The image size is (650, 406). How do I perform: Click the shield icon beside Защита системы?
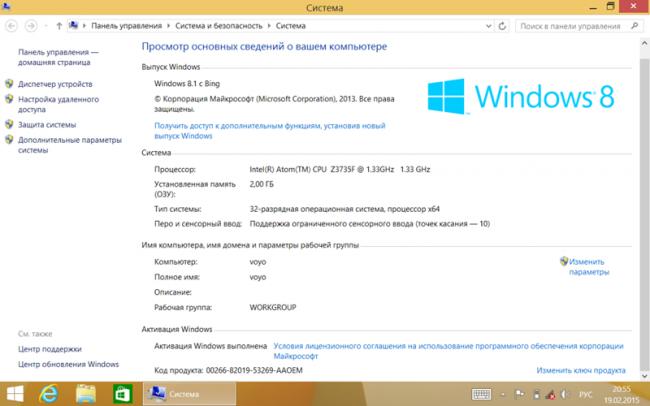[9, 124]
